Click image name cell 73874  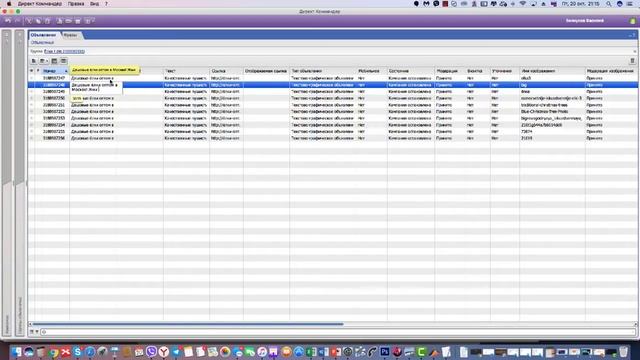pos(552,131)
